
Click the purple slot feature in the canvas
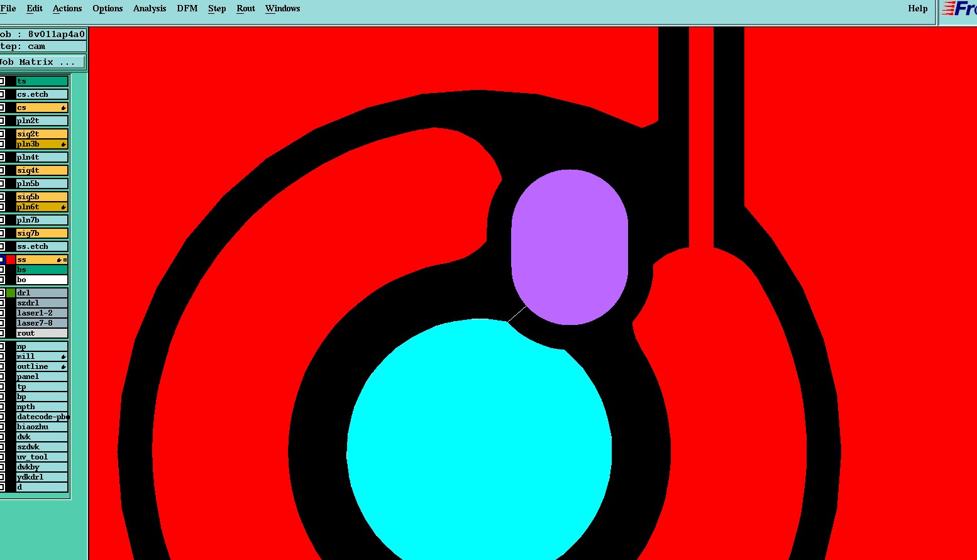570,247
